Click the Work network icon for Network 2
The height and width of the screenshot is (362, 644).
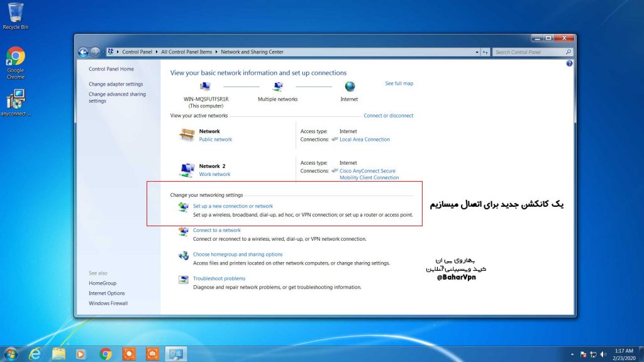[187, 170]
